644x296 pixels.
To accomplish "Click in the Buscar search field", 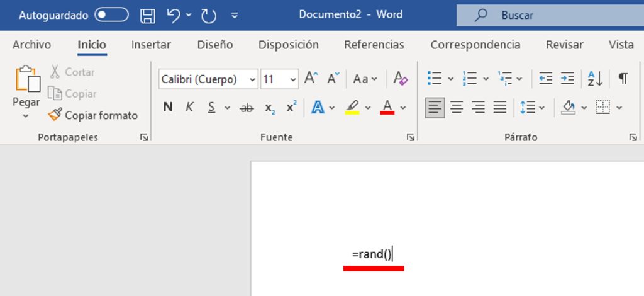I will [547, 15].
